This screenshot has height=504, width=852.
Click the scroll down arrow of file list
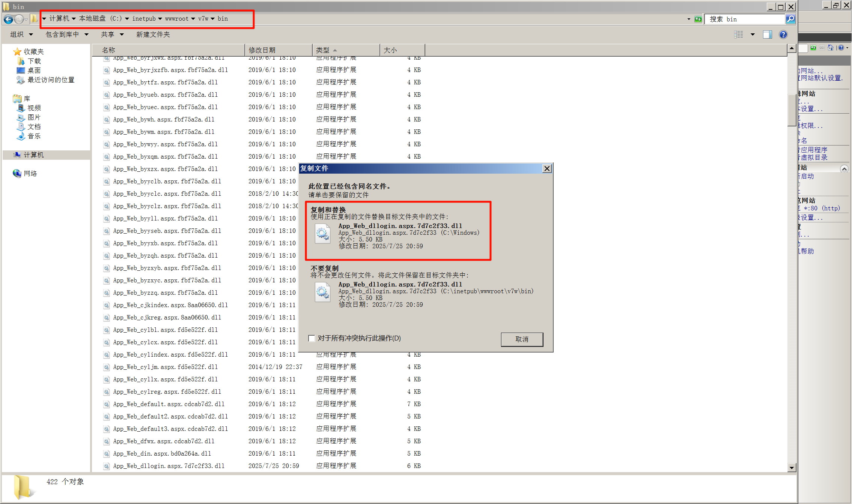[x=792, y=467]
